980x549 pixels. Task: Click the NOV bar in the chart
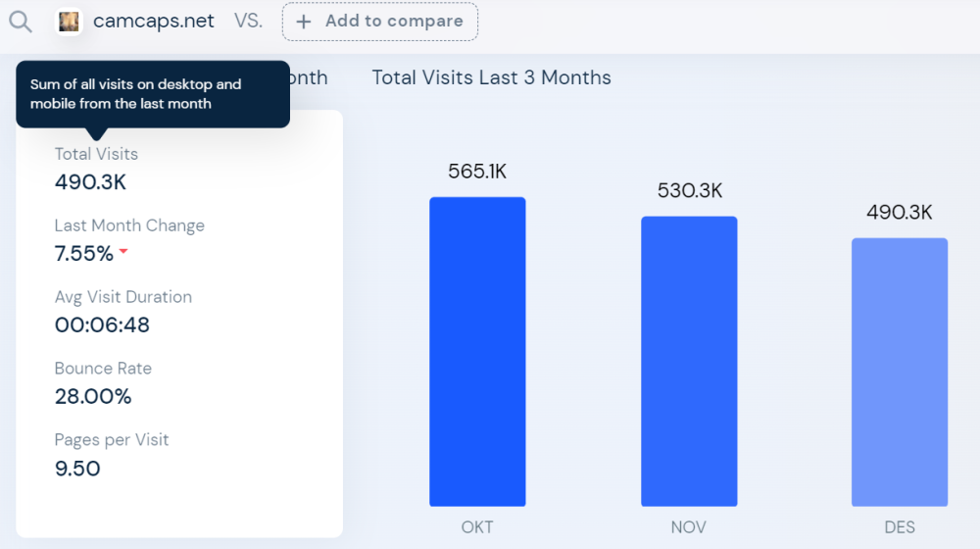(x=689, y=361)
